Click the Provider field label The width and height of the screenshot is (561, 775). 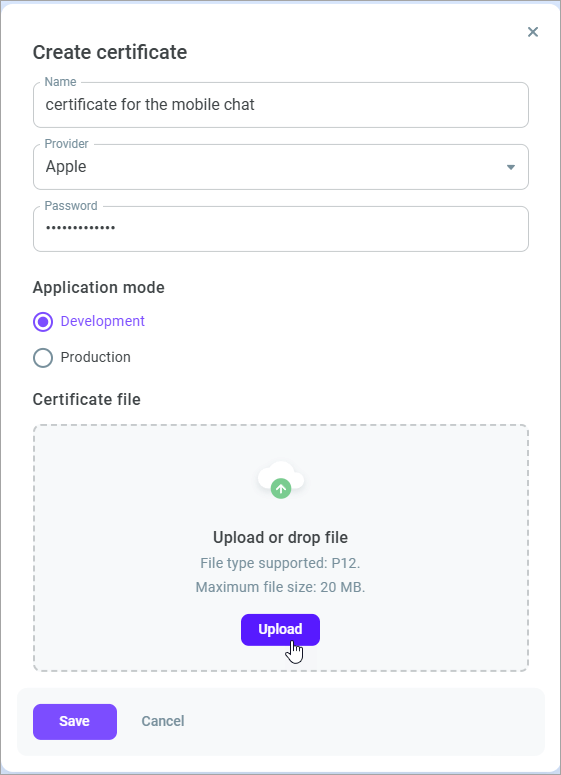coord(66,144)
